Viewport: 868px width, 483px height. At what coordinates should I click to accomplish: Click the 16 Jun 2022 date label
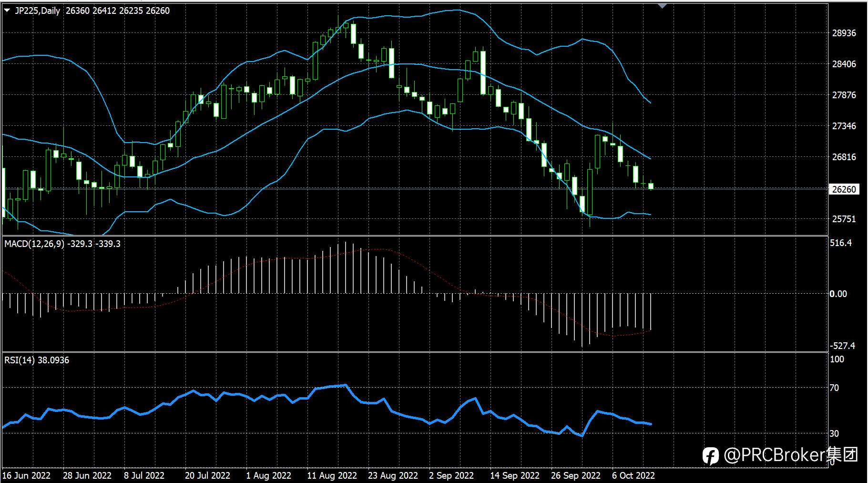[27, 475]
